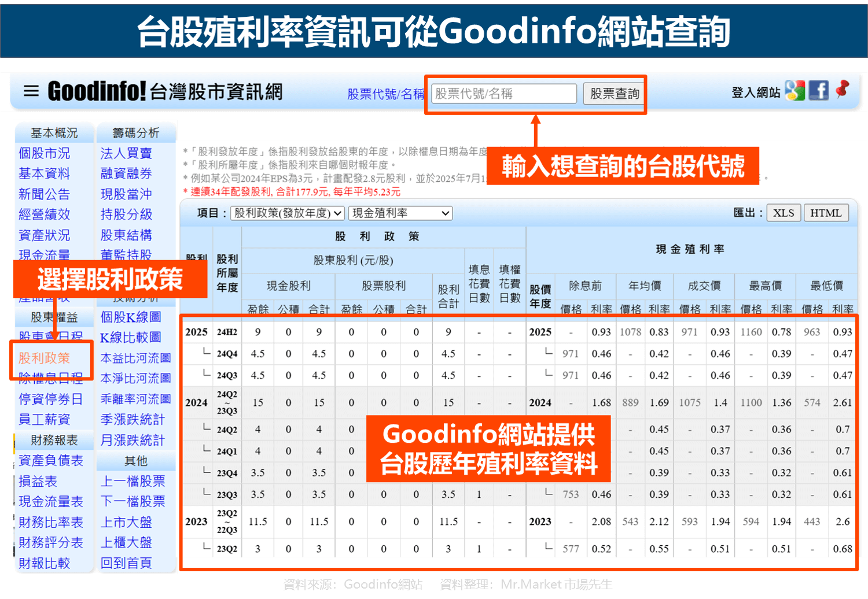Screen dimensions: 868x599
Task: Open 資產狀況 link
Action: coord(44,235)
